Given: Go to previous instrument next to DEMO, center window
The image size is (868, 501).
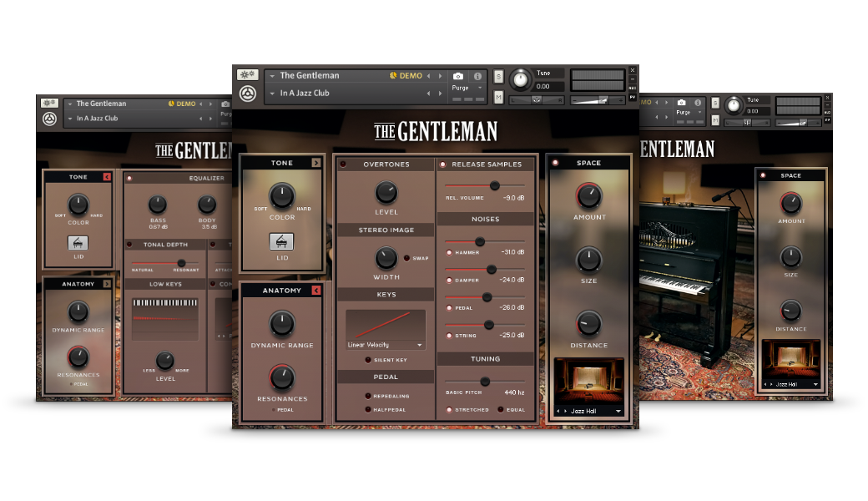Looking at the screenshot, I should click(428, 76).
